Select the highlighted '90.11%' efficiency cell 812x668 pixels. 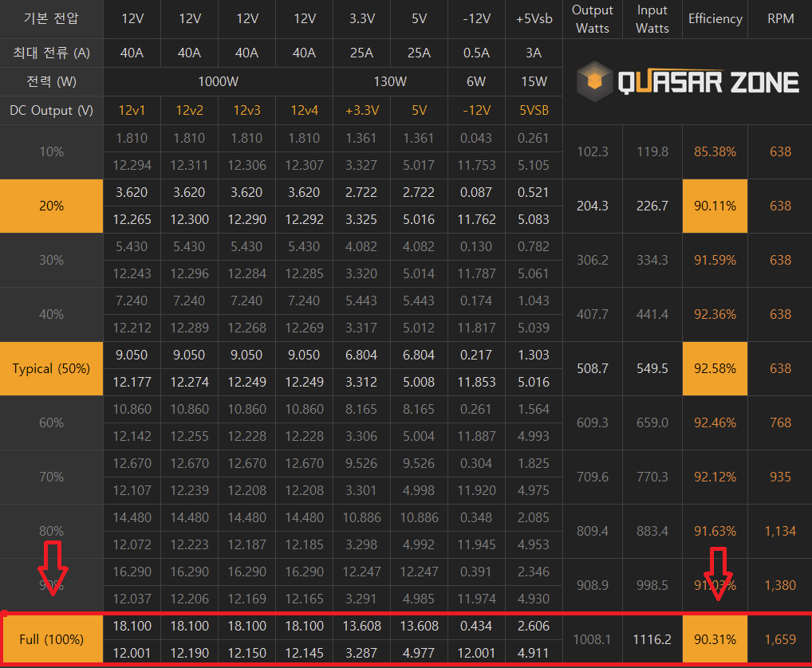[x=715, y=206]
